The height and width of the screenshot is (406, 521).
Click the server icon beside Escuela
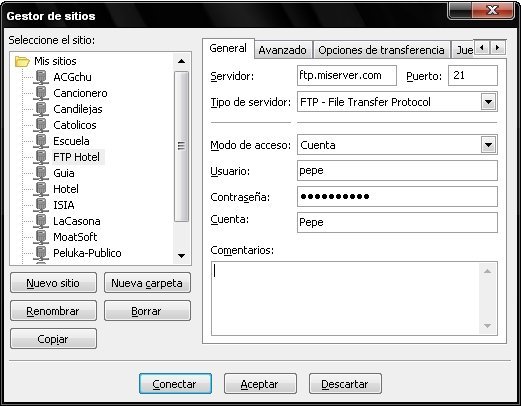point(41,141)
